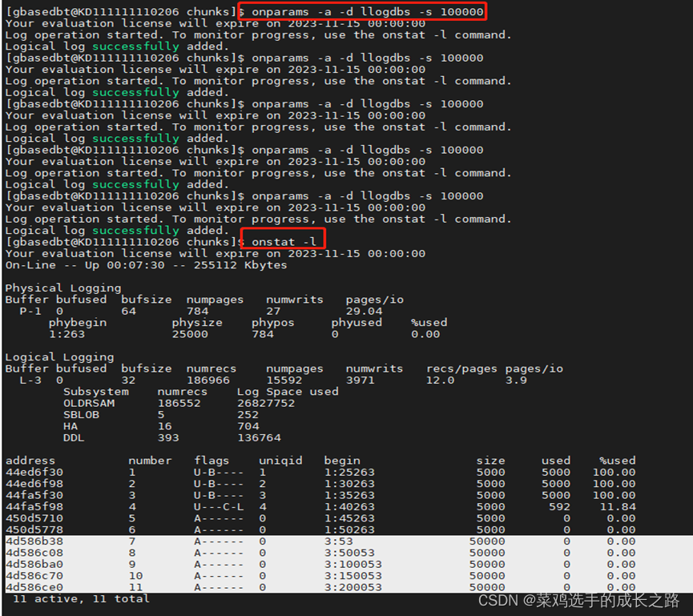Click begin value 3:150053

click(x=353, y=576)
